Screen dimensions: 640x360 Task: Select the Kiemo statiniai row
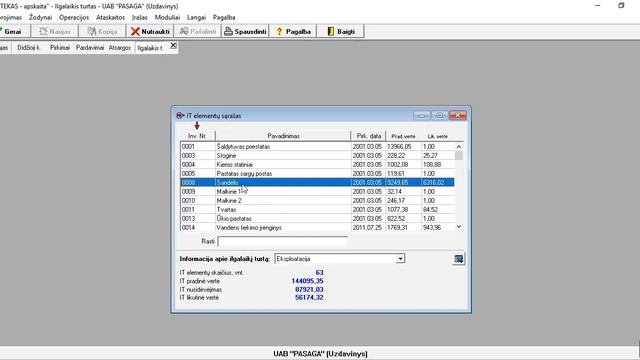pyautogui.click(x=318, y=164)
